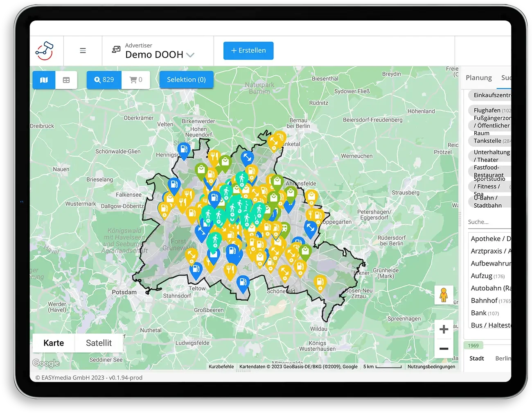
Task: Select the Fastfood-Restaurant filter chip
Action: coord(490,171)
